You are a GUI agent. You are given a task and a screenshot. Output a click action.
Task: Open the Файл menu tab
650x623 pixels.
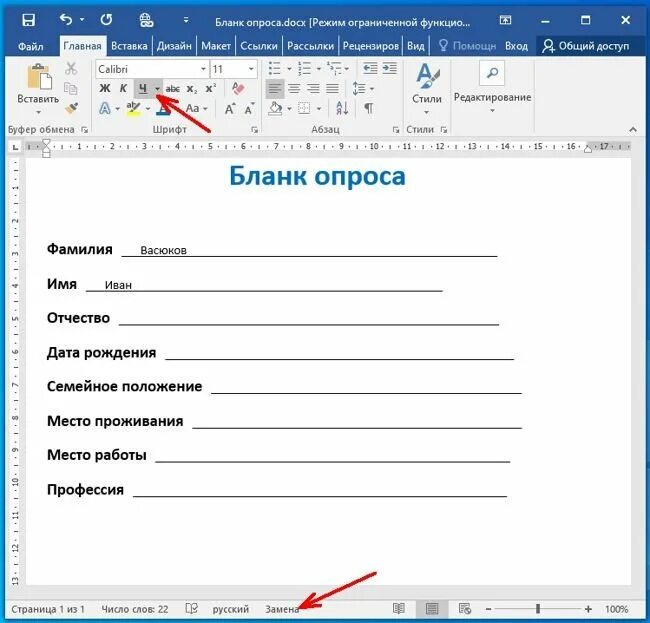pyautogui.click(x=30, y=46)
